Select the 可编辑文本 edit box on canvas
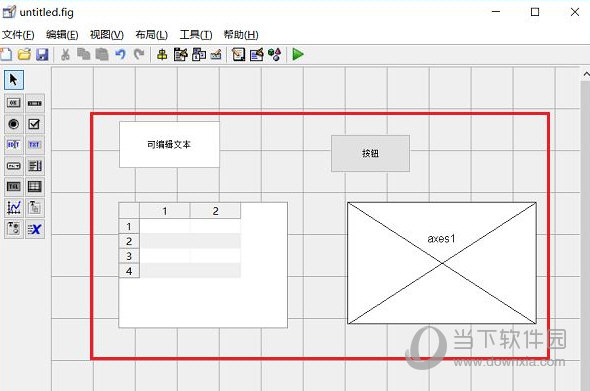This screenshot has height=391, width=590. [169, 145]
